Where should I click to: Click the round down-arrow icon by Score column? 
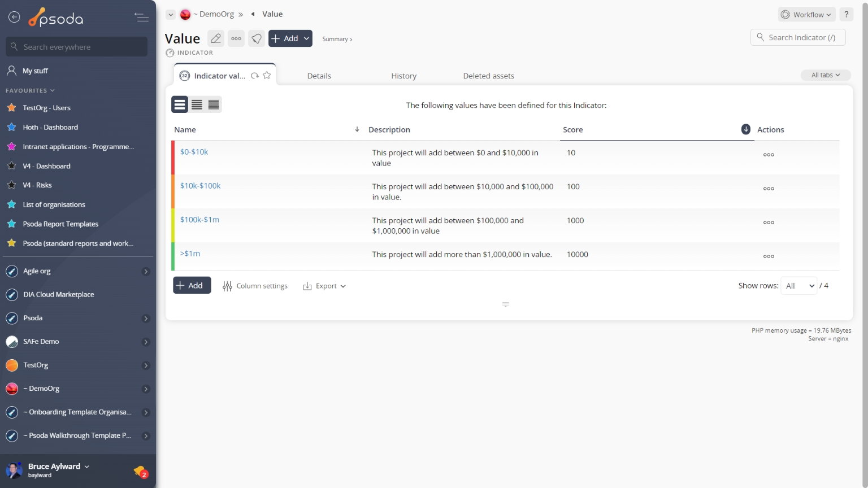click(746, 129)
